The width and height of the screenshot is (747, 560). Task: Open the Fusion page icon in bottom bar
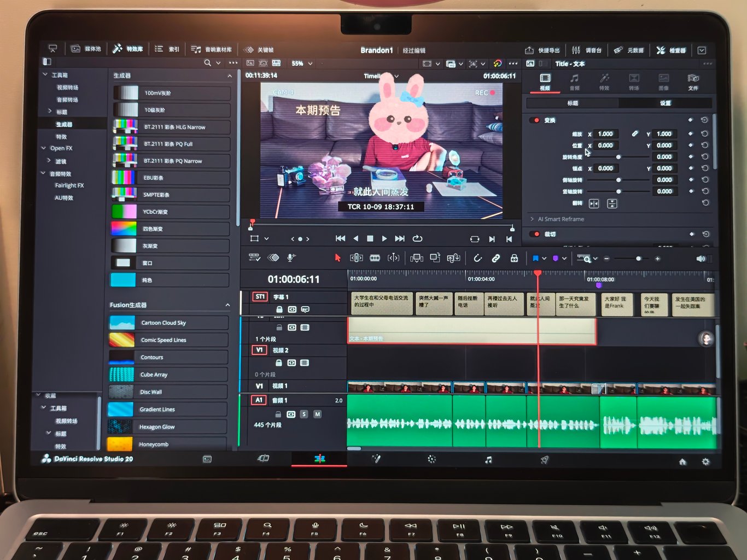(375, 459)
